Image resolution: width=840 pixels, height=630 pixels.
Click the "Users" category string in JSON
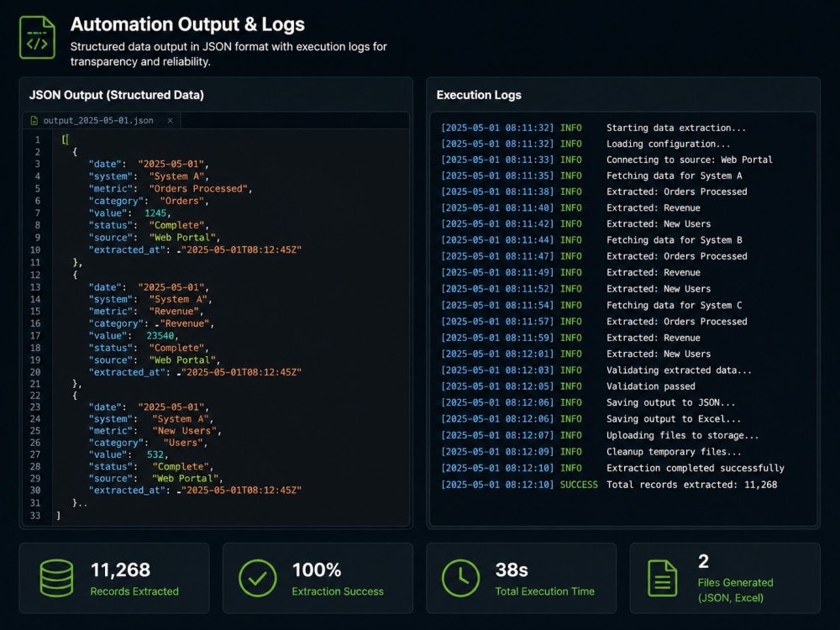click(183, 443)
